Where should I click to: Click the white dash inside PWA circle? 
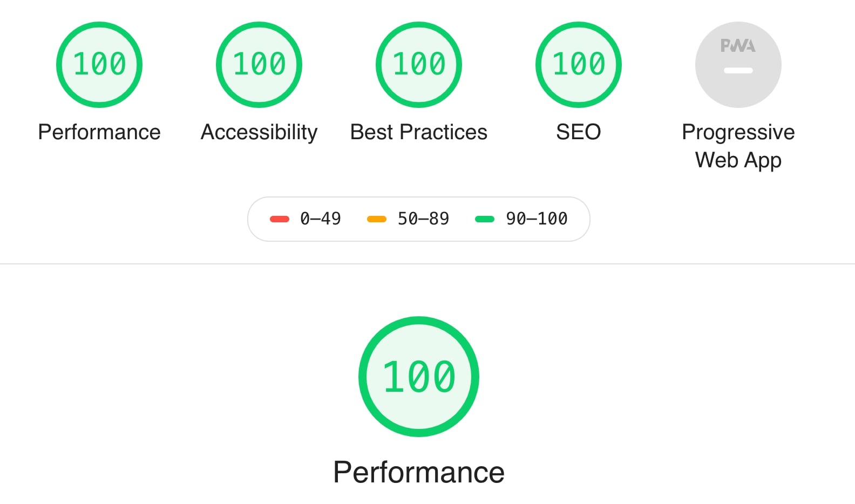pos(738,71)
